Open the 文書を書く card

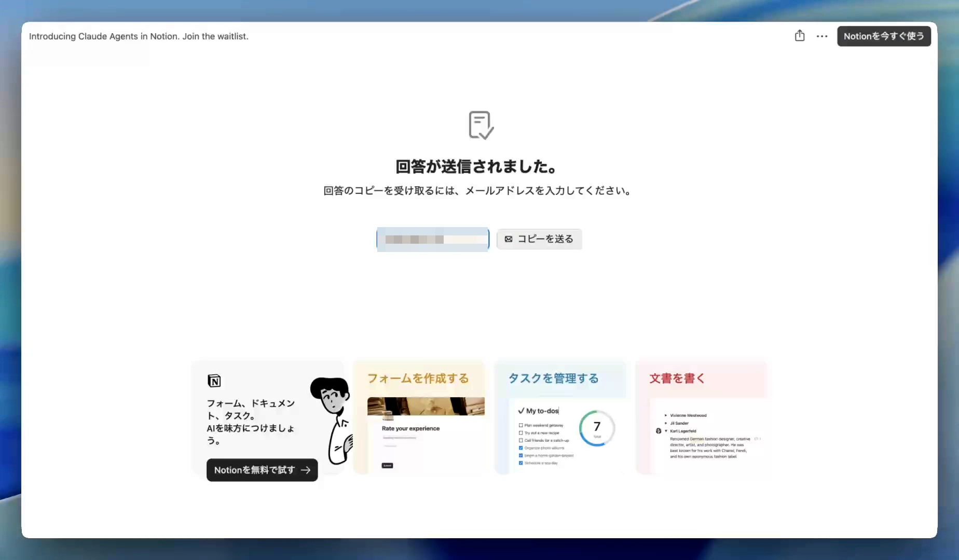coord(701,417)
